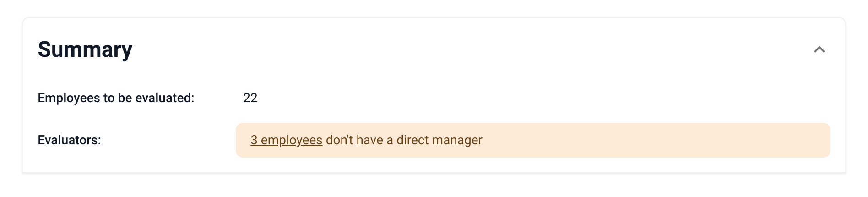Open the "3 employees" link
This screenshot has height=197, width=868.
pos(286,140)
